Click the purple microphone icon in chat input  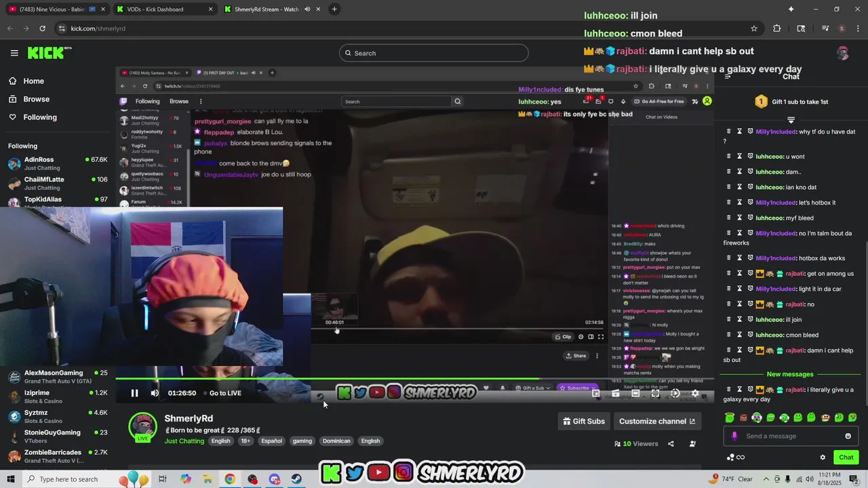tap(734, 436)
